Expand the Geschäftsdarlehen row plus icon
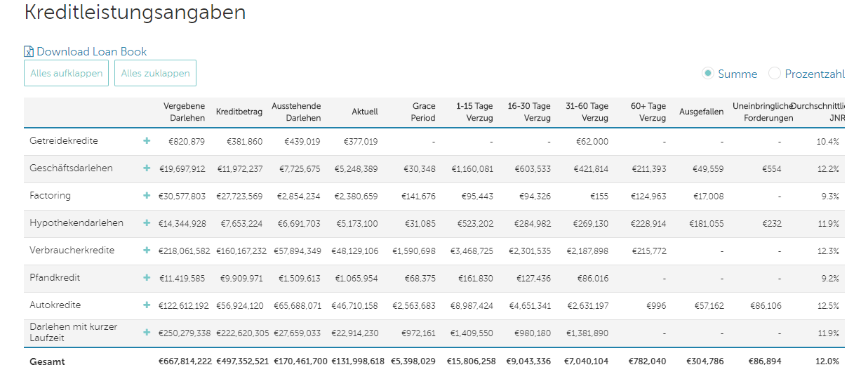This screenshot has width=868, height=379. coord(147,168)
